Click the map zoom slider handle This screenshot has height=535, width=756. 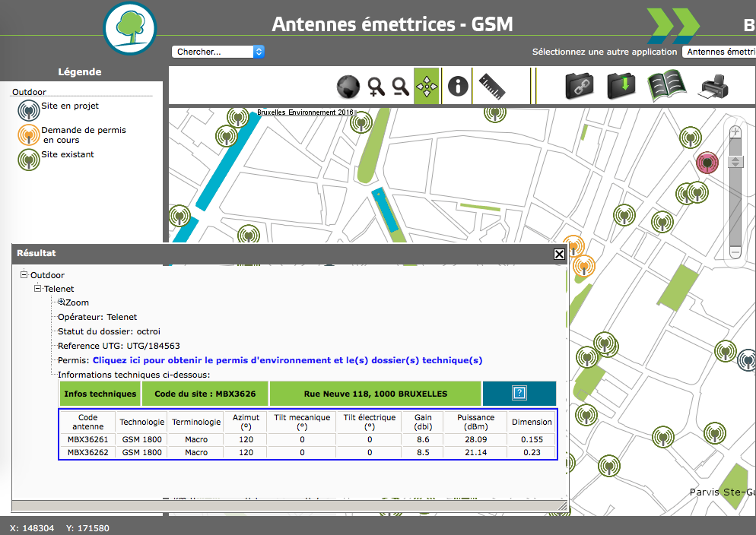click(x=735, y=162)
